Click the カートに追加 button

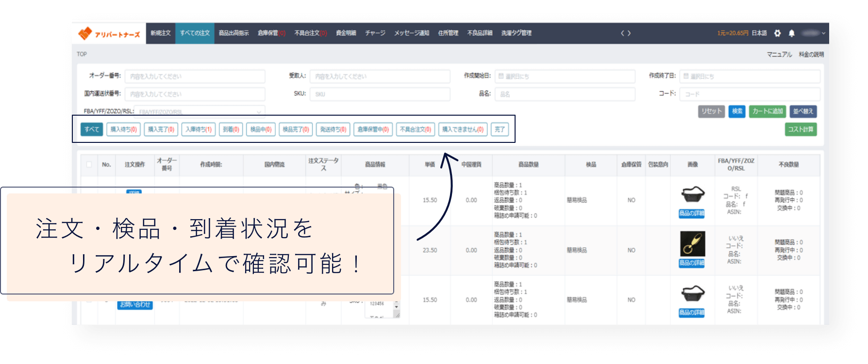pos(768,111)
